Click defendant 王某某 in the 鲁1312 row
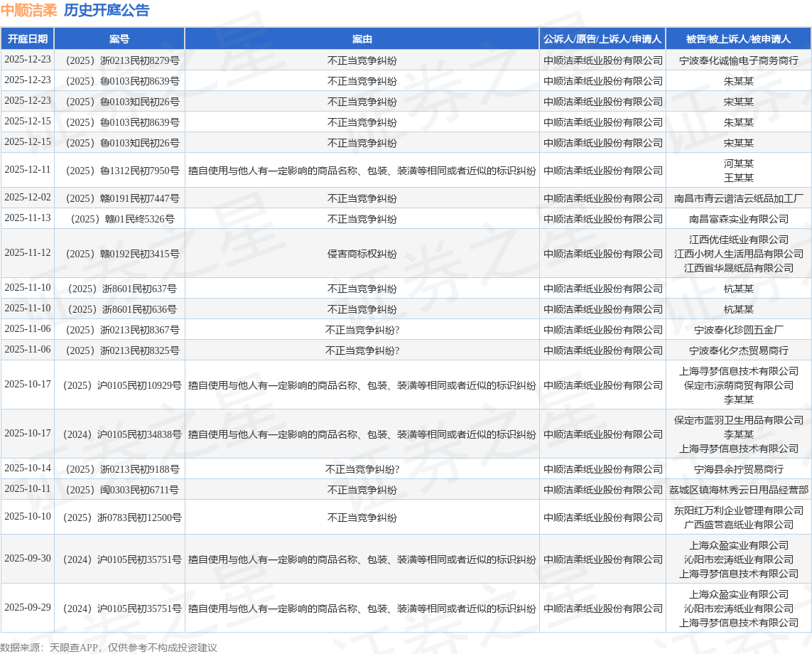 coord(738,178)
